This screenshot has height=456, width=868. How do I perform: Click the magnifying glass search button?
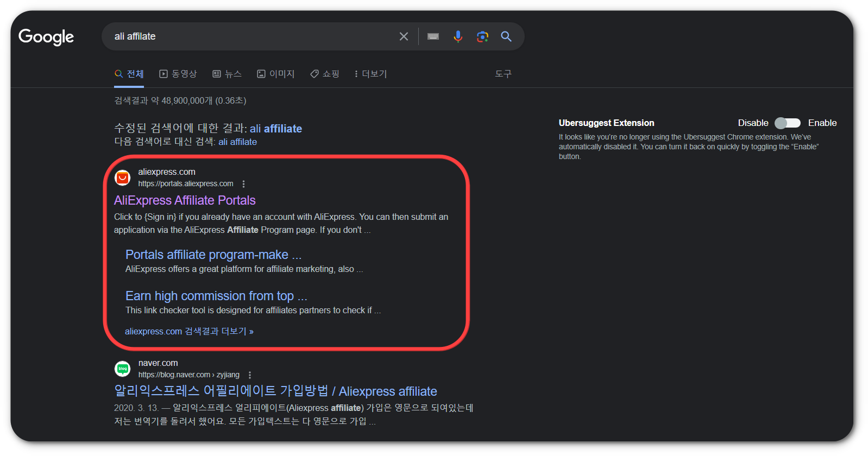pyautogui.click(x=506, y=36)
